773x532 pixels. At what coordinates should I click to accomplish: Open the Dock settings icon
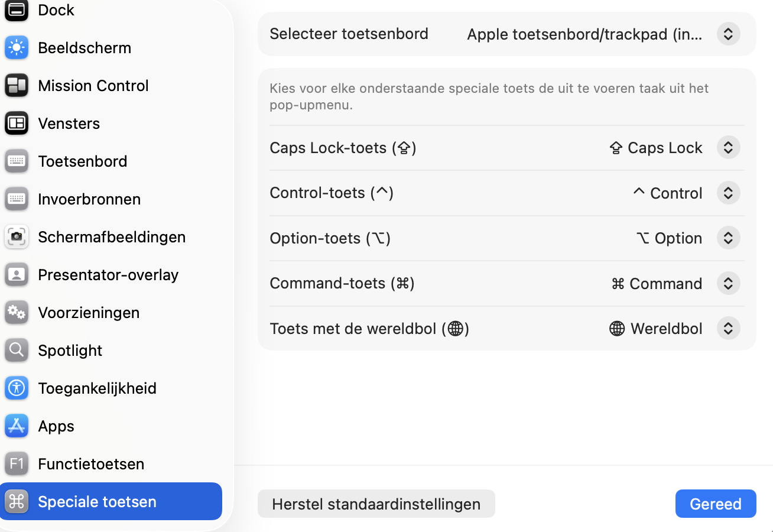(x=16, y=10)
